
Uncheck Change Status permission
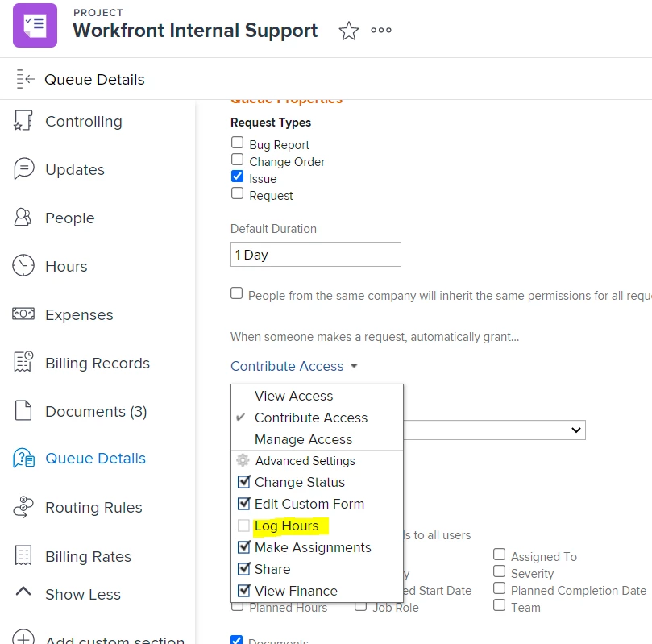click(243, 482)
